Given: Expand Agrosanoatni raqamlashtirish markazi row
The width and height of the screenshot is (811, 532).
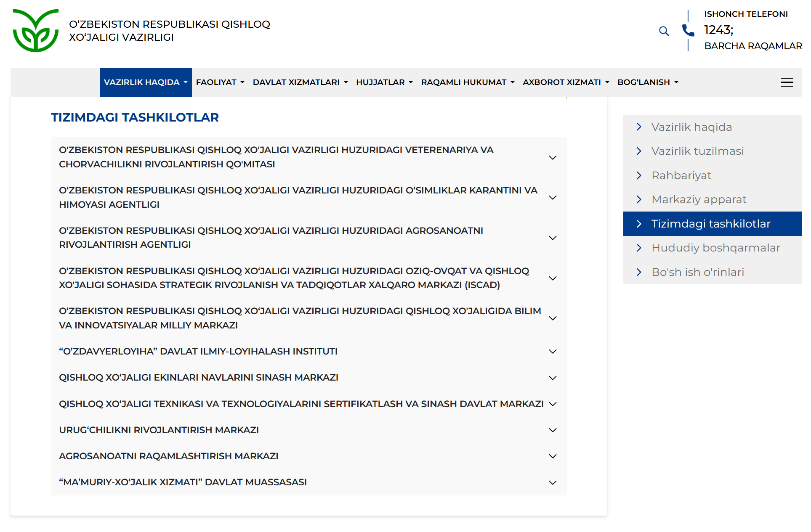Looking at the screenshot, I should (x=553, y=456).
